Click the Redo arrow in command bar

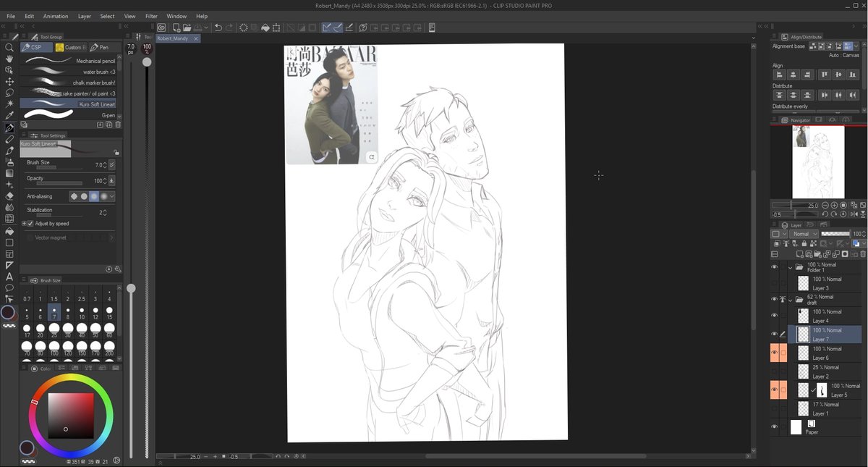click(229, 28)
